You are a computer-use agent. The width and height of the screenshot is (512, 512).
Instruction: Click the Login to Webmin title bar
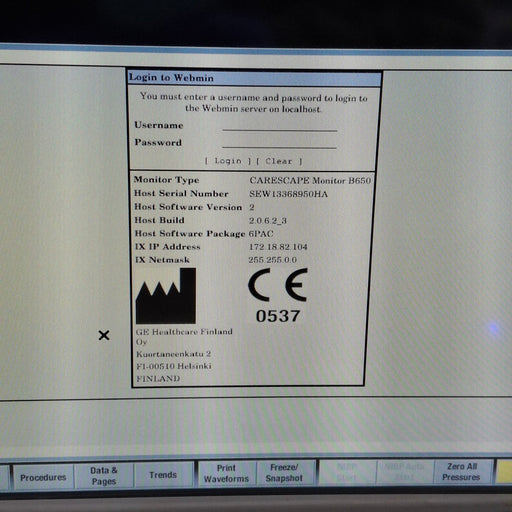coord(255,78)
